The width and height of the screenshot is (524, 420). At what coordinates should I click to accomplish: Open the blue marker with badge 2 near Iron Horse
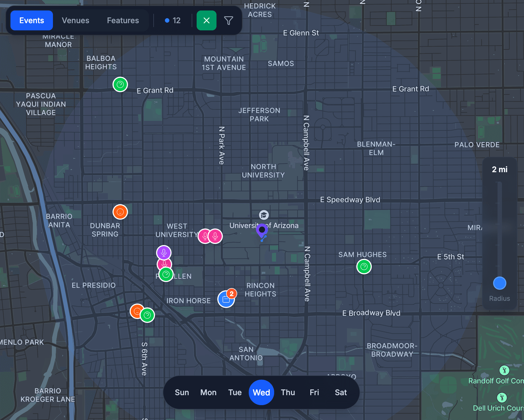[226, 299]
